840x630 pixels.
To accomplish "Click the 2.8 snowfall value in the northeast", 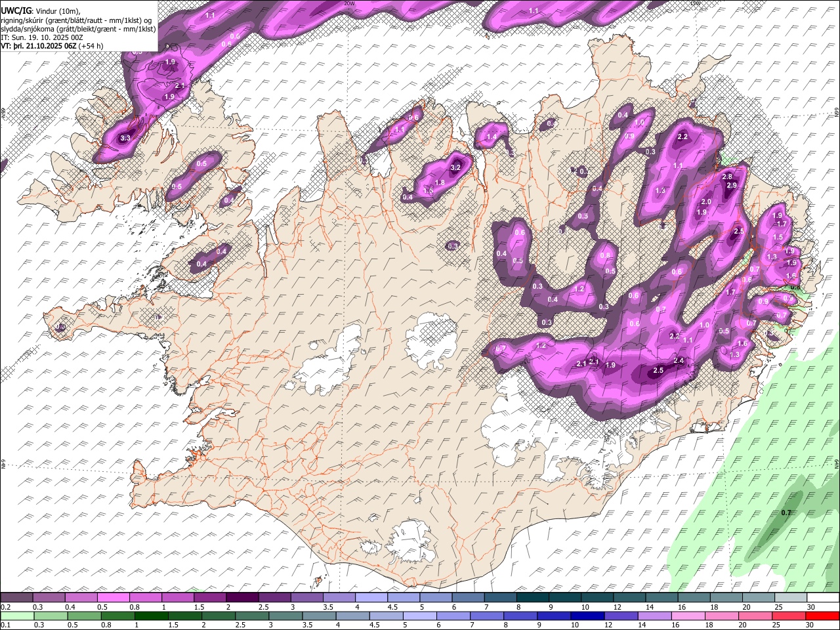I will pos(727,177).
